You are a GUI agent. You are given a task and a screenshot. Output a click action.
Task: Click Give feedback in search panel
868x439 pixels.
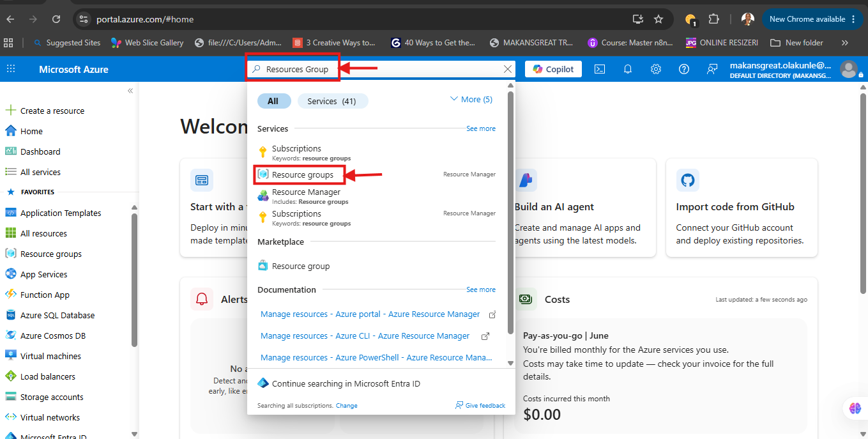(x=480, y=405)
